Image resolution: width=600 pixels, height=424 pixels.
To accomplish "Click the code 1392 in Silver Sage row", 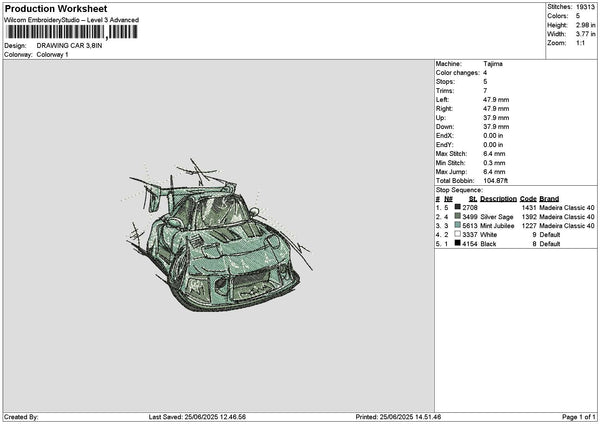I will pos(529,217).
